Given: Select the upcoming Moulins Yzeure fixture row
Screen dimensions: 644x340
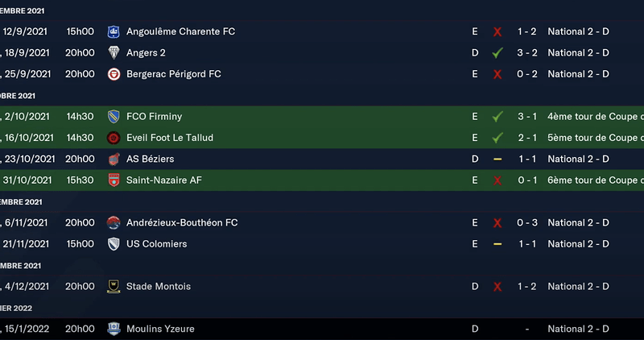Looking at the screenshot, I should [x=322, y=329].
